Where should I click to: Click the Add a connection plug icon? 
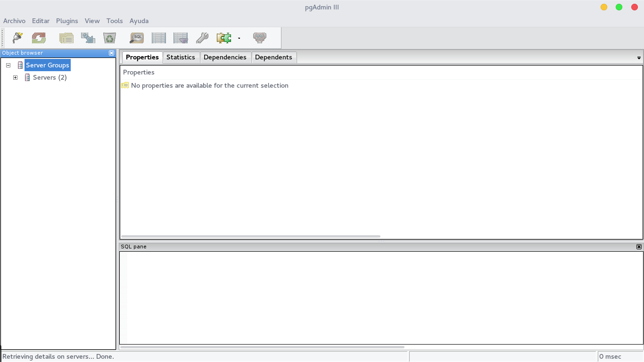tap(17, 38)
